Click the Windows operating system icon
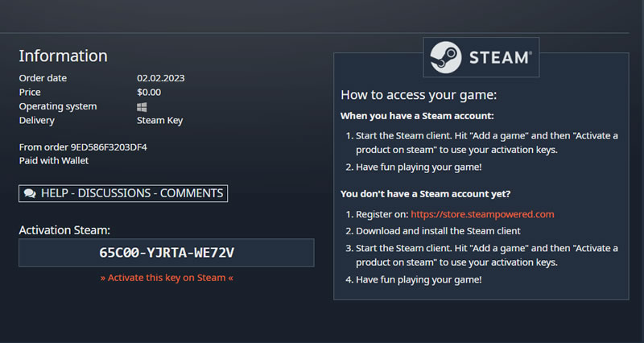Screen dimensions: 644x343 click(x=142, y=107)
